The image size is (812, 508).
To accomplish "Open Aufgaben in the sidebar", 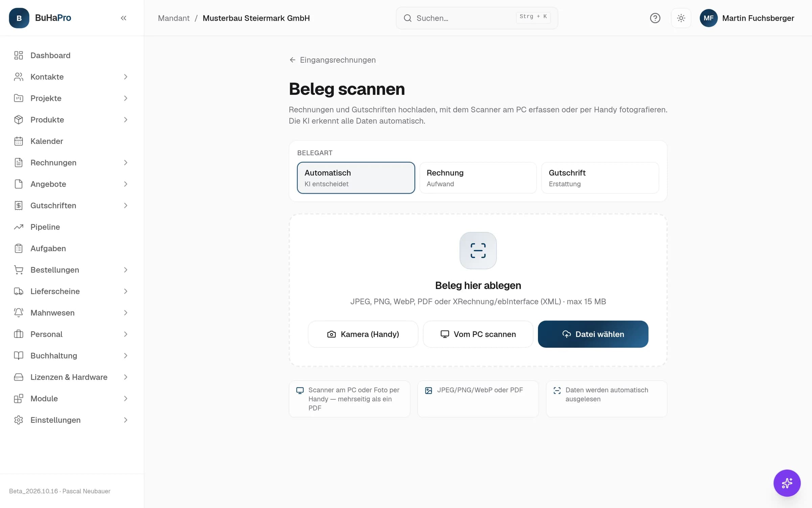I will [x=72, y=248].
